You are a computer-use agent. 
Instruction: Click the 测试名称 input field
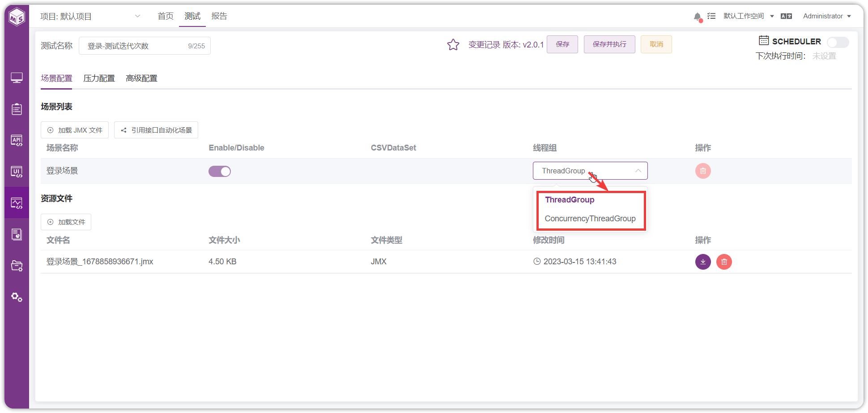pyautogui.click(x=145, y=46)
